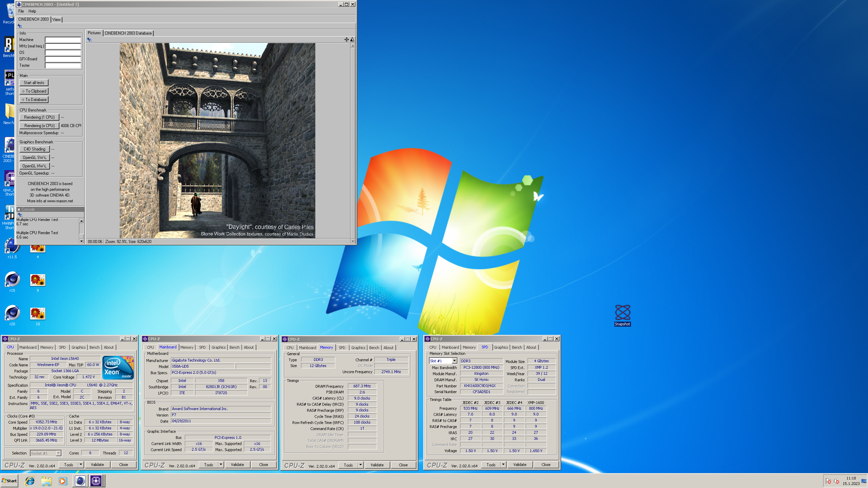Run the OpenGL SW-L test

[x=35, y=158]
